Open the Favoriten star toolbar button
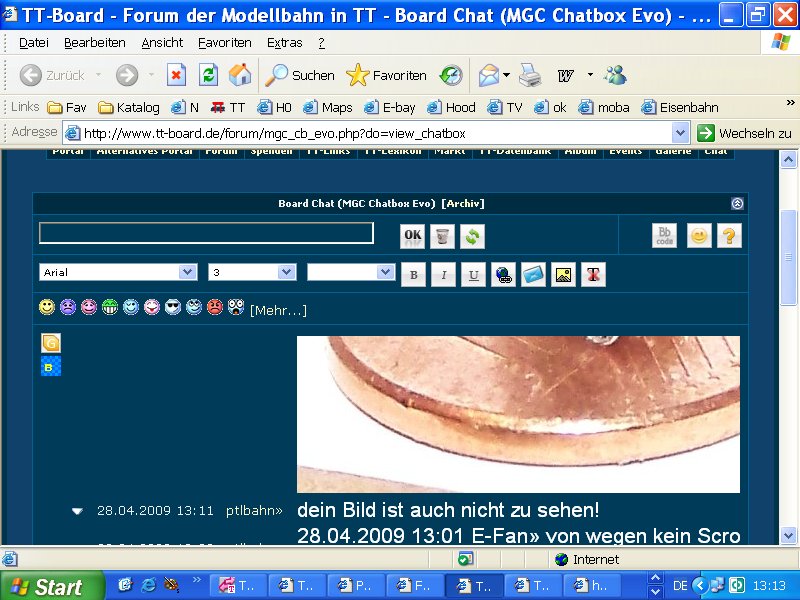The width and height of the screenshot is (800, 600). click(386, 76)
